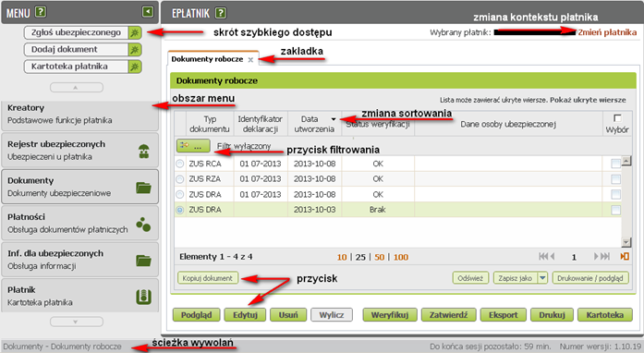Image resolution: width=644 pixels, height=353 pixels.
Task: Click Eksport button
Action: point(504,315)
